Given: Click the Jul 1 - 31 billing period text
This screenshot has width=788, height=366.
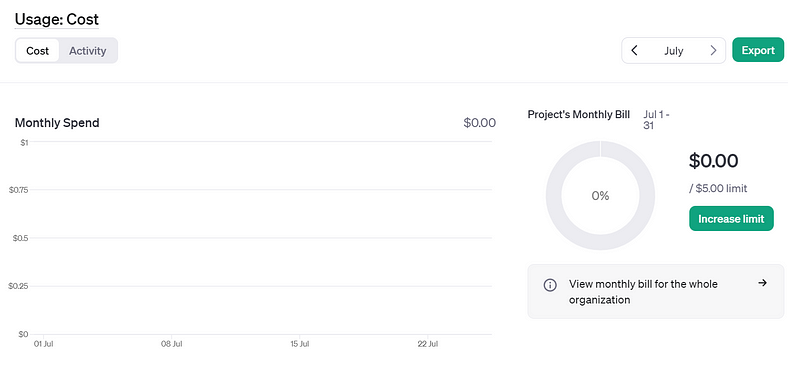Looking at the screenshot, I should pos(656,120).
